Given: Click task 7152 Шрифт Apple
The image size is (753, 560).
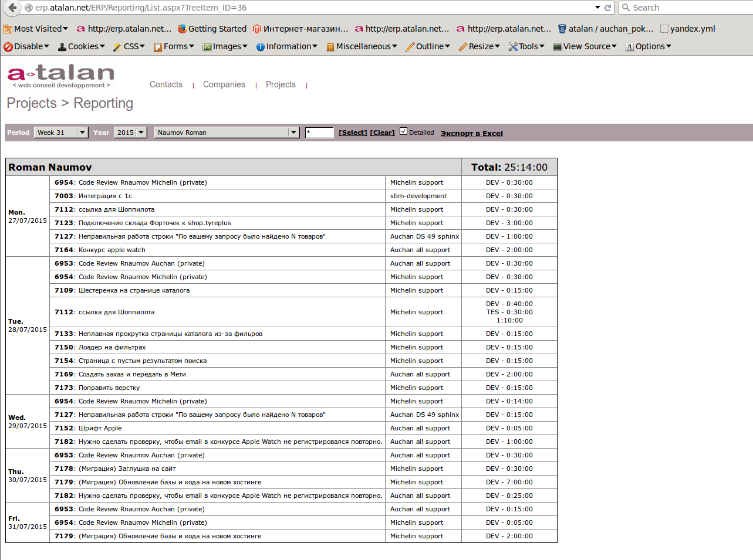Looking at the screenshot, I should click(88, 428).
